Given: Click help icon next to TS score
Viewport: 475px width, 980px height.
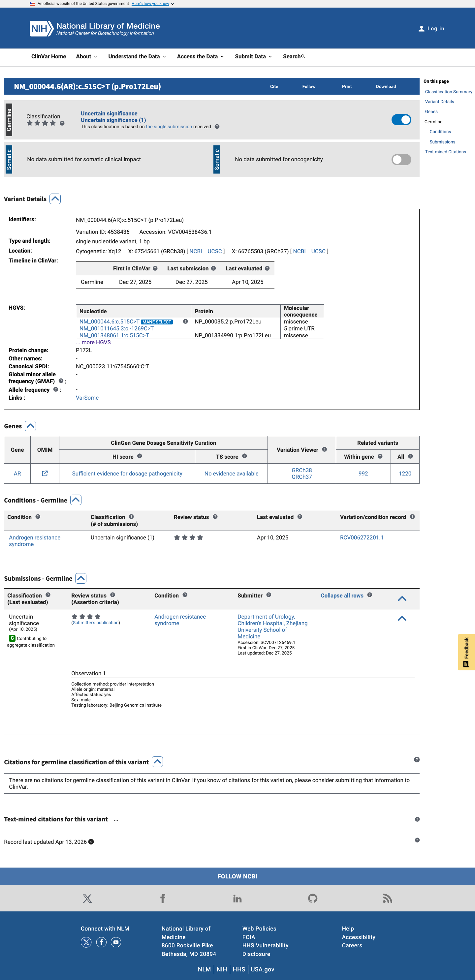Looking at the screenshot, I should pos(244,456).
